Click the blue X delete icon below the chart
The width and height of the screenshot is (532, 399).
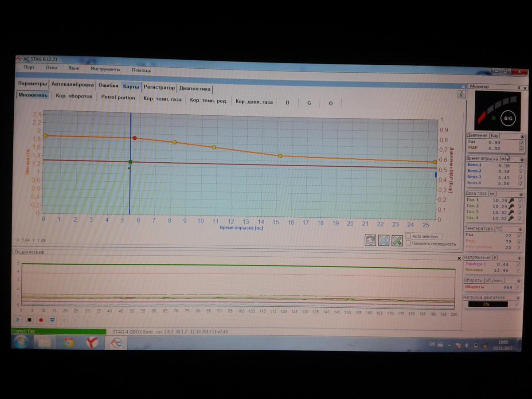pyautogui.click(x=383, y=241)
